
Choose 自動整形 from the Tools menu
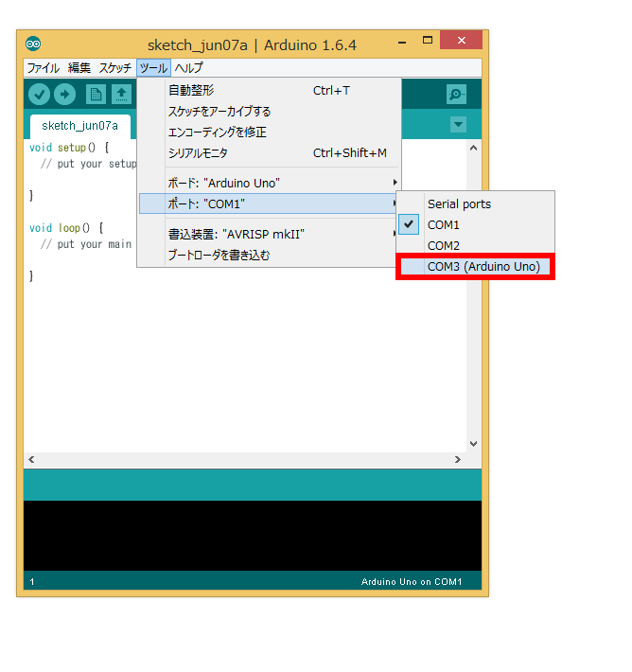tap(270, 91)
